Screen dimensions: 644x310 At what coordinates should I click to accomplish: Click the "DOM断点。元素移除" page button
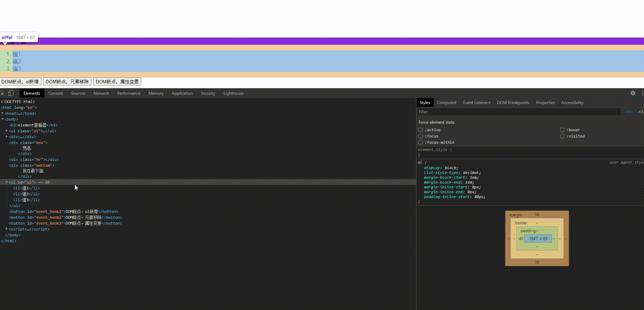pos(67,82)
